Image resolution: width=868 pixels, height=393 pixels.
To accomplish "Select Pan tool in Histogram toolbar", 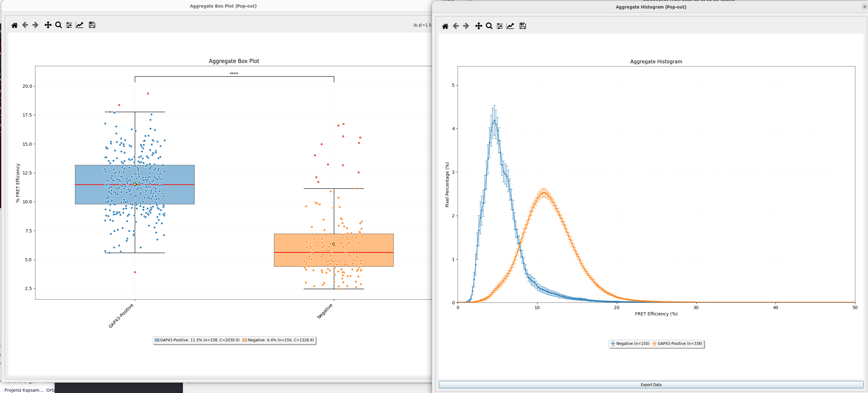I will [x=478, y=26].
